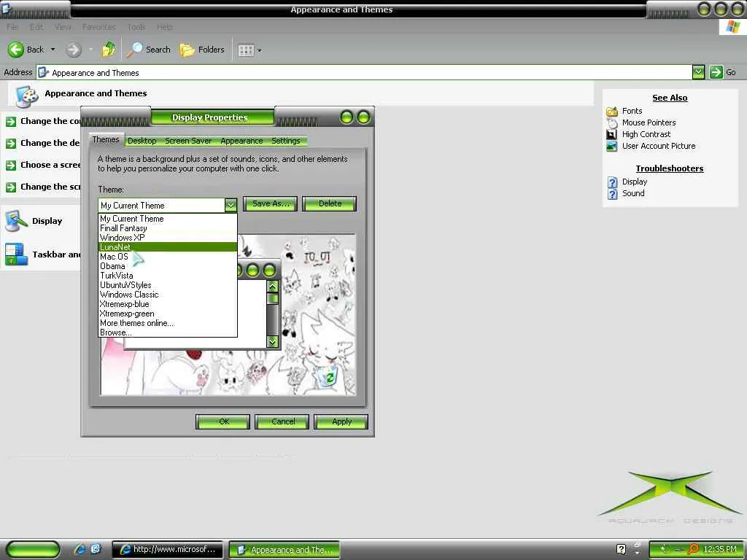Click preview window scrollbar up arrow

273,286
